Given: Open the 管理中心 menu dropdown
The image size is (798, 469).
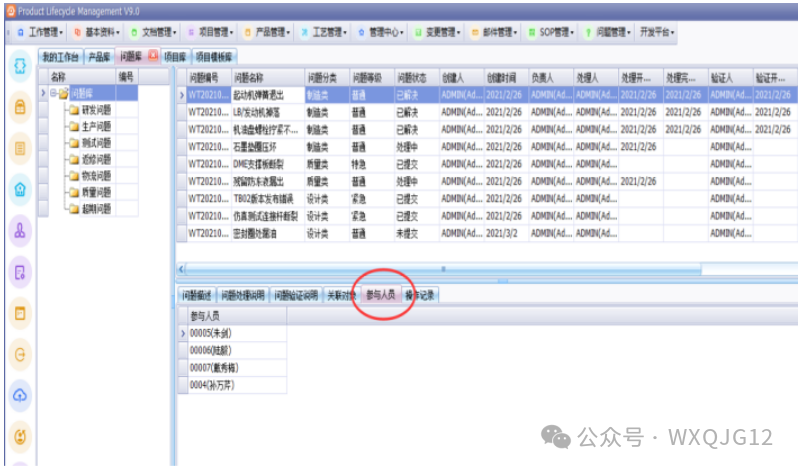Looking at the screenshot, I should pyautogui.click(x=381, y=32).
